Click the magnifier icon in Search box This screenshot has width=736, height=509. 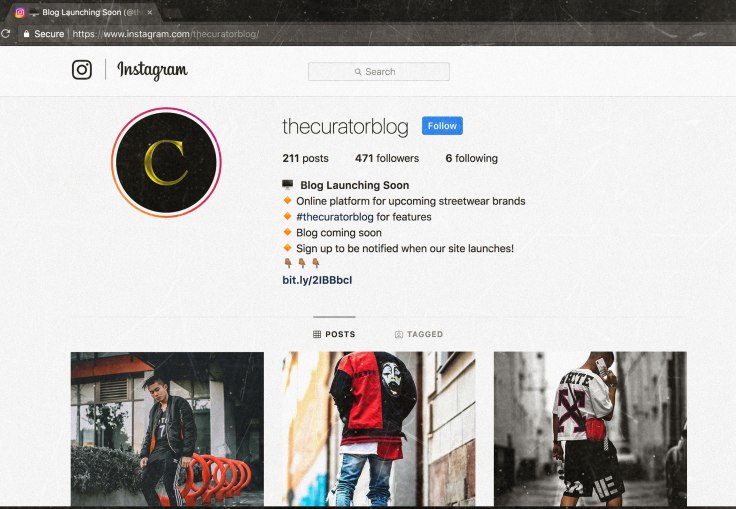click(358, 72)
